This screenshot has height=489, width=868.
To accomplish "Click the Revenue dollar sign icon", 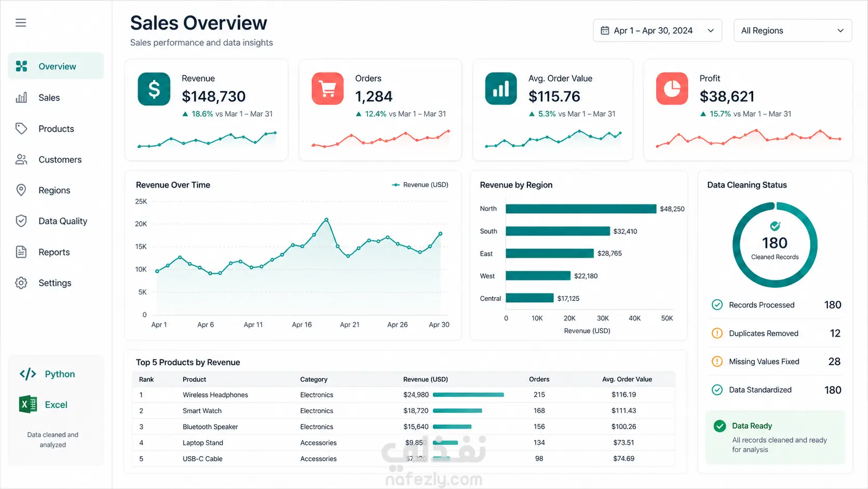I will coord(154,89).
